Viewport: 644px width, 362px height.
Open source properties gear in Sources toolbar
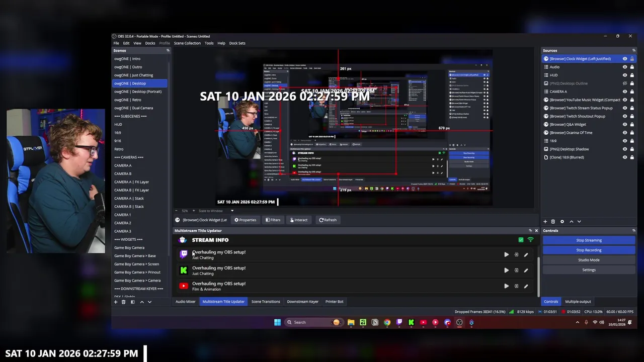562,221
